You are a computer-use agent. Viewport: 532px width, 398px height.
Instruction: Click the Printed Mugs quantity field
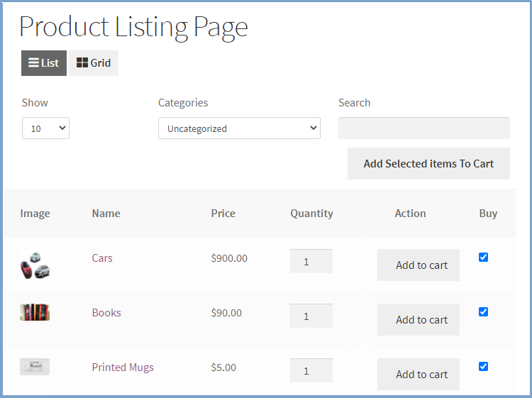click(x=311, y=370)
